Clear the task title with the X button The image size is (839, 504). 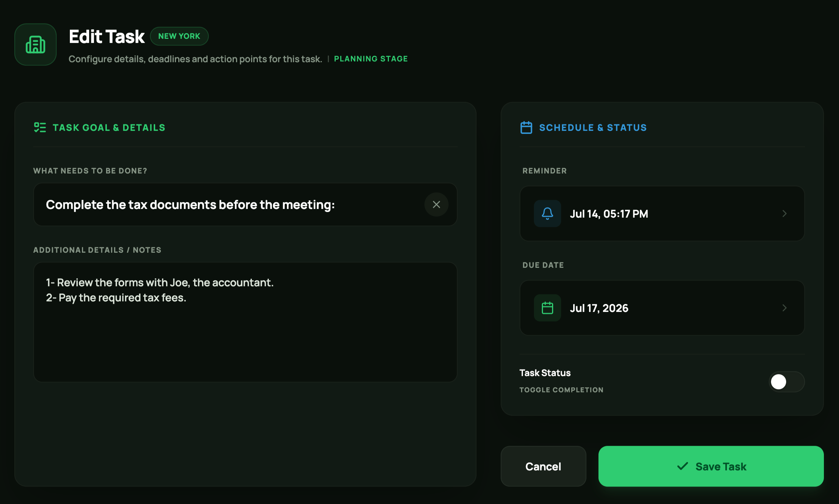pos(436,204)
